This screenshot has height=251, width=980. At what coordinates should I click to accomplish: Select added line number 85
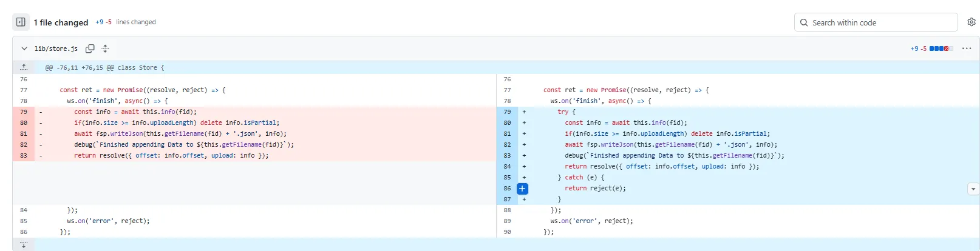coord(507,178)
